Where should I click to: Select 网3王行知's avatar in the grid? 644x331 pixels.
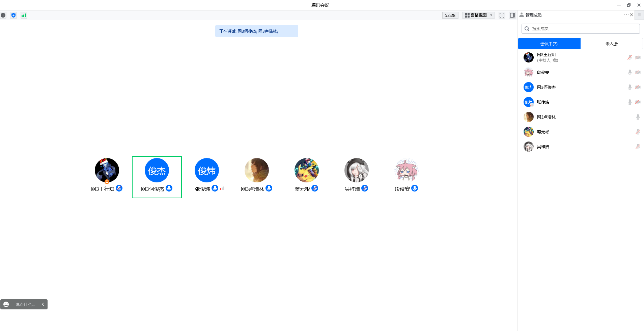107,170
